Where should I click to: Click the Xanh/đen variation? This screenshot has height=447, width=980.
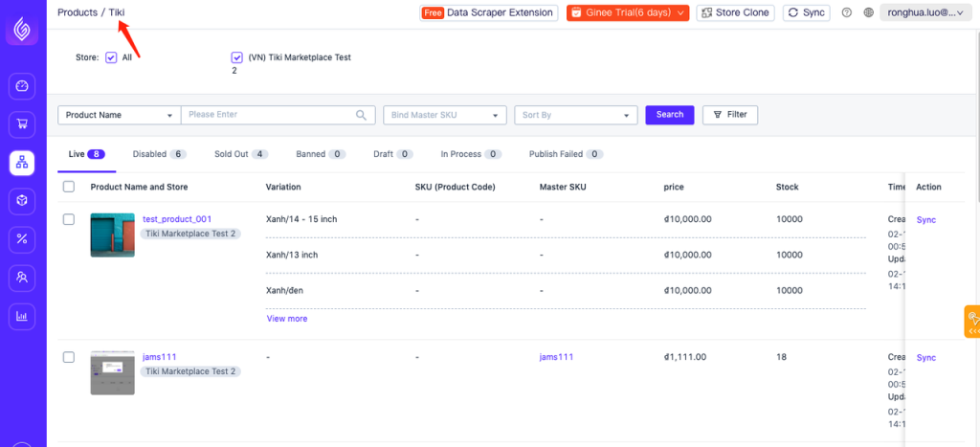coord(284,291)
